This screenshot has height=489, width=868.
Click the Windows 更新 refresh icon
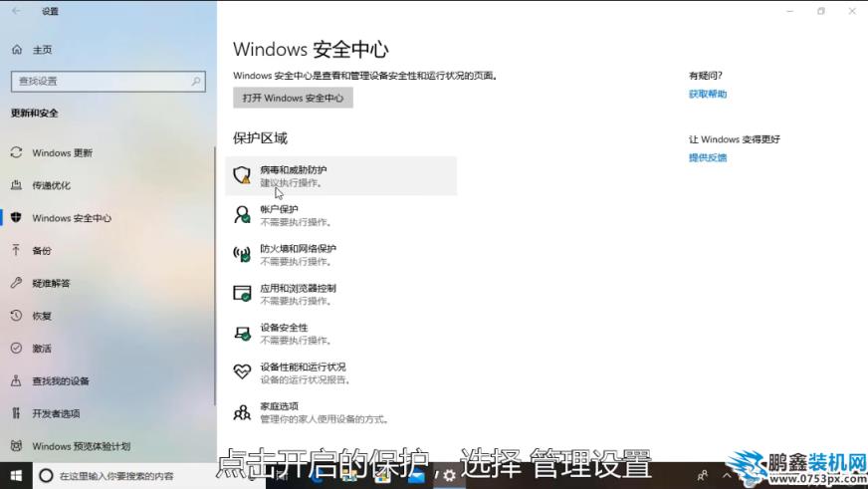(16, 152)
